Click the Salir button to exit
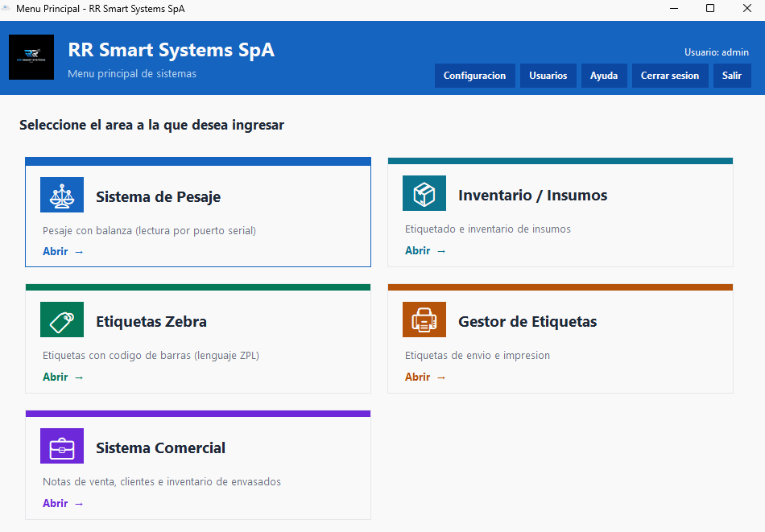 click(x=732, y=76)
